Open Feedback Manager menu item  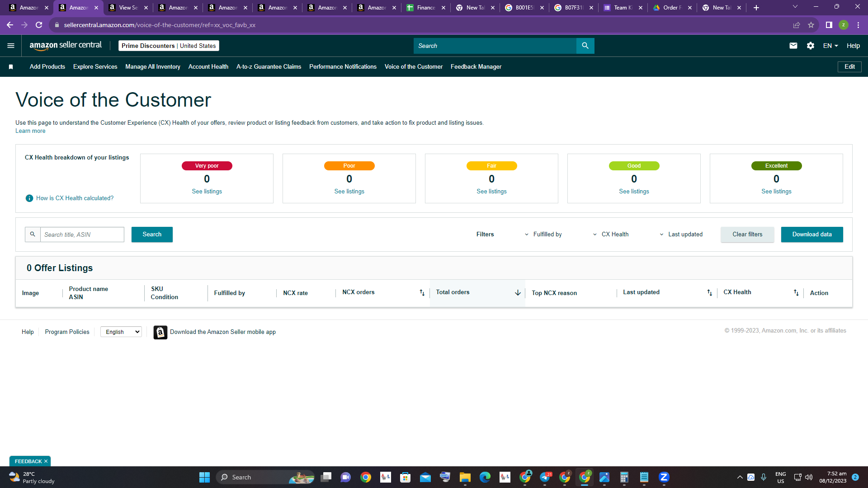(476, 67)
